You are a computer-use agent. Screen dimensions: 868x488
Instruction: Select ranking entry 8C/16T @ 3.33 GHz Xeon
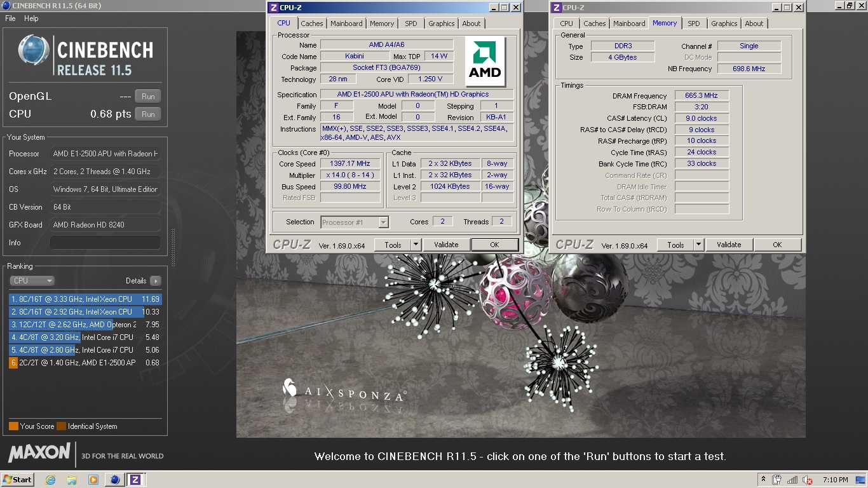85,299
